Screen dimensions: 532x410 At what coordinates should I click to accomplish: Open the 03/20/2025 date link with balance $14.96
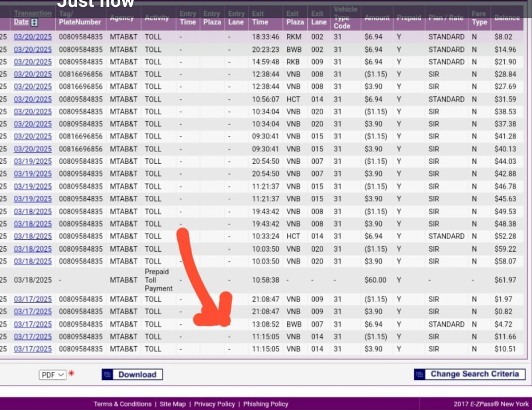click(x=33, y=49)
